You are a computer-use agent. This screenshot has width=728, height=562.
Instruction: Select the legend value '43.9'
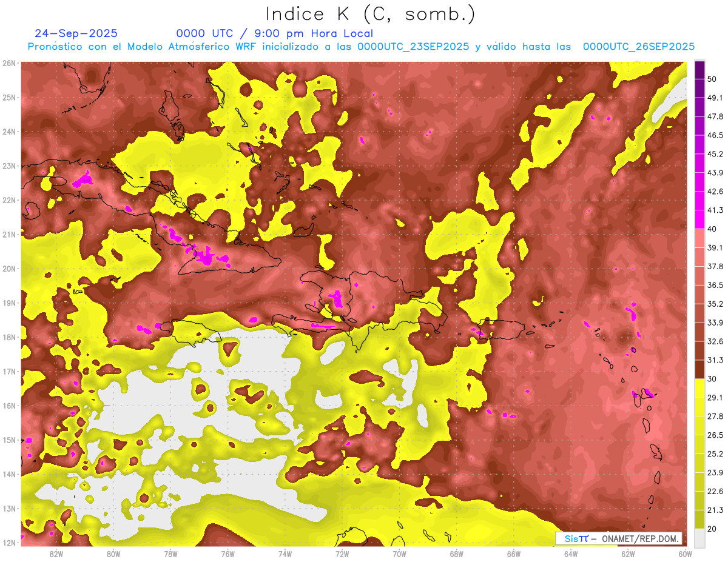[x=715, y=173]
